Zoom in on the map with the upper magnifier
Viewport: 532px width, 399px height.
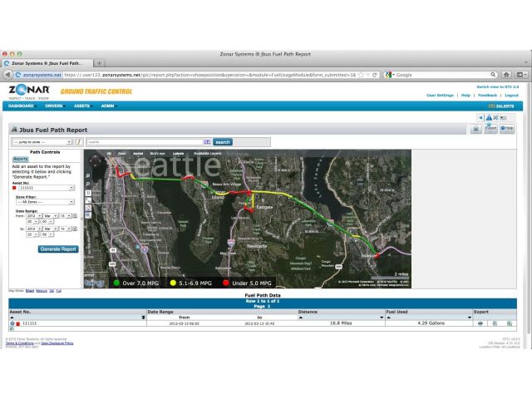[88, 176]
